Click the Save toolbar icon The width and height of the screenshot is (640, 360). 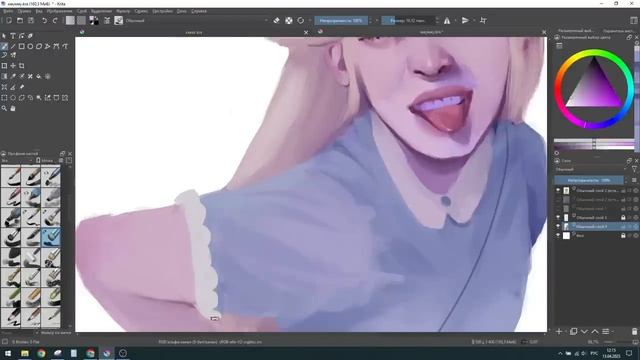(x=31, y=20)
